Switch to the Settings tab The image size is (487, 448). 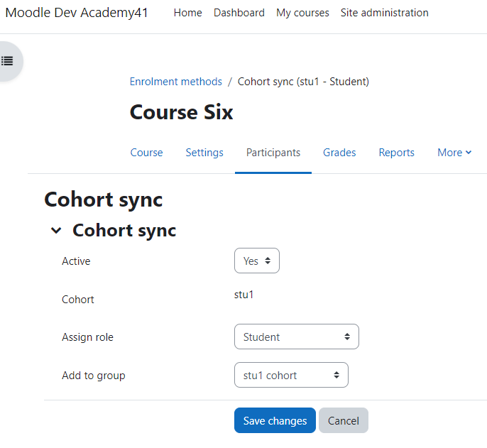(x=204, y=153)
